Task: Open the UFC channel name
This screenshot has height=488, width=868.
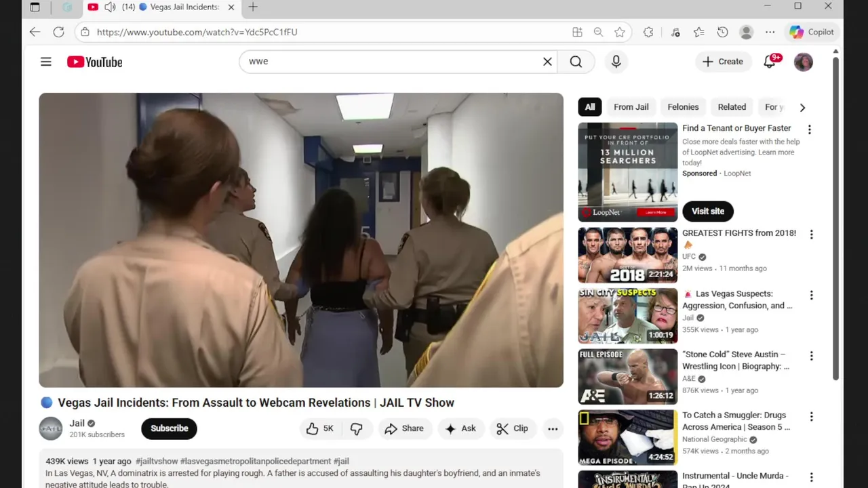Action: (689, 257)
